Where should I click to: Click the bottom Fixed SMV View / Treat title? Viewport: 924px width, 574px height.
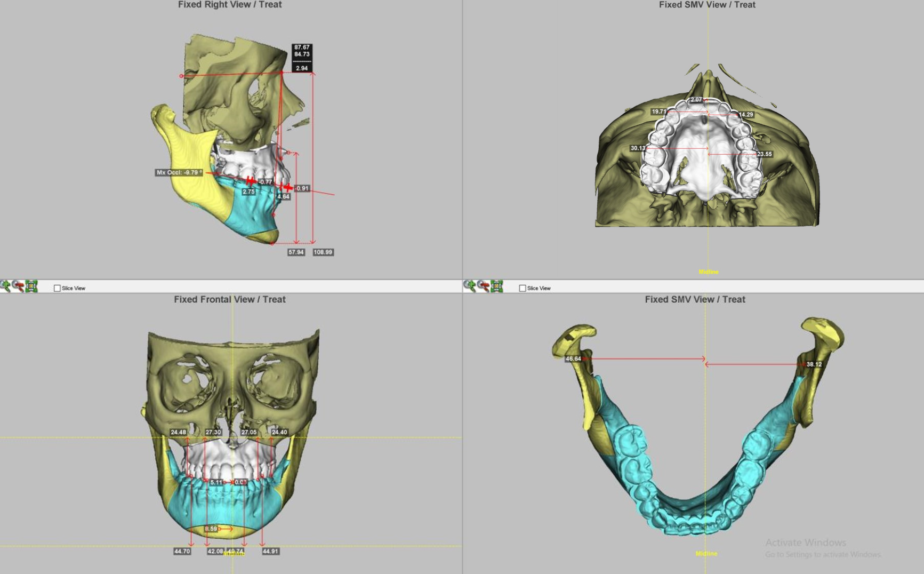point(695,299)
